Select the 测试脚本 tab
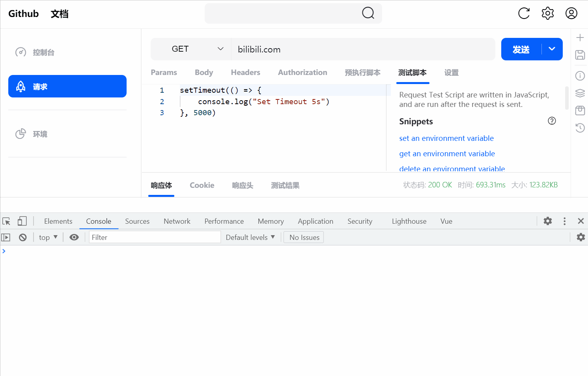Screen dimensions: 588x376 point(413,73)
